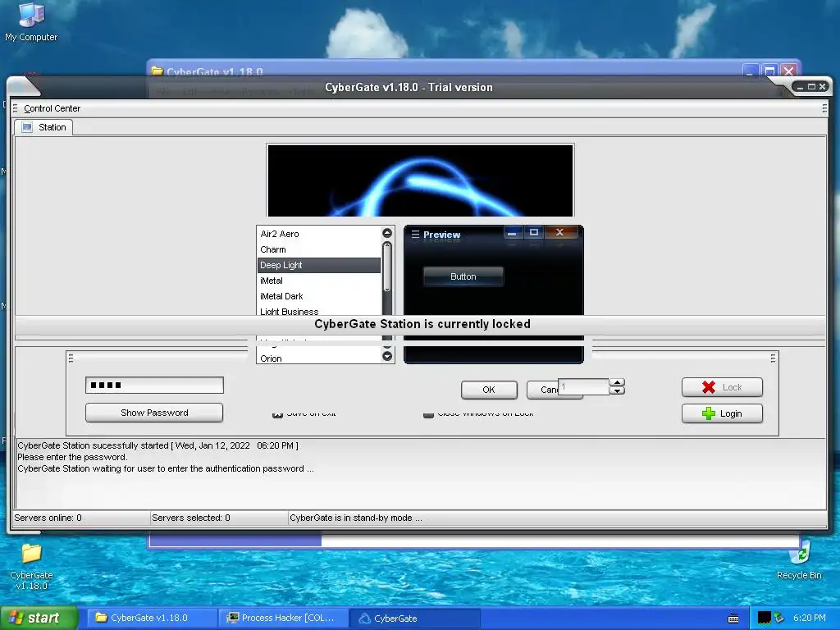Increase the spinner value with up arrow
The image size is (840, 630).
(618, 382)
